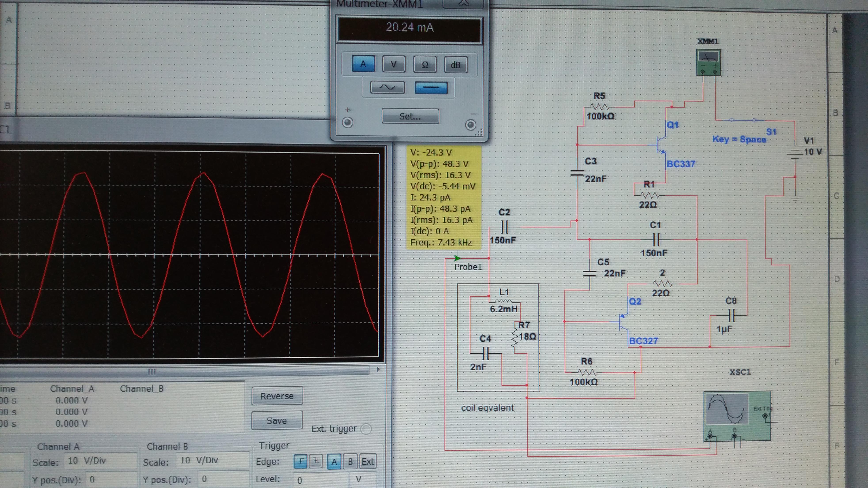
Task: Save the oscilloscope data
Action: pos(277,421)
